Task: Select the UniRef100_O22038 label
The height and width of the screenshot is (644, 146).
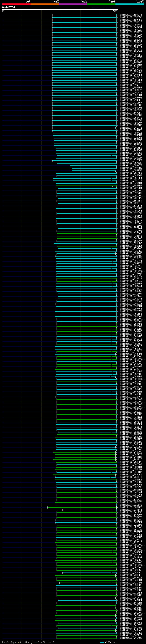Action: pos(131,146)
